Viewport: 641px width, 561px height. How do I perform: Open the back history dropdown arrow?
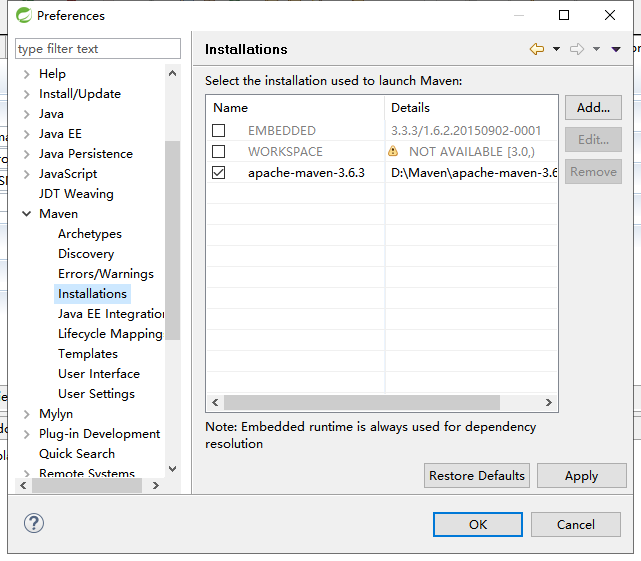point(556,49)
